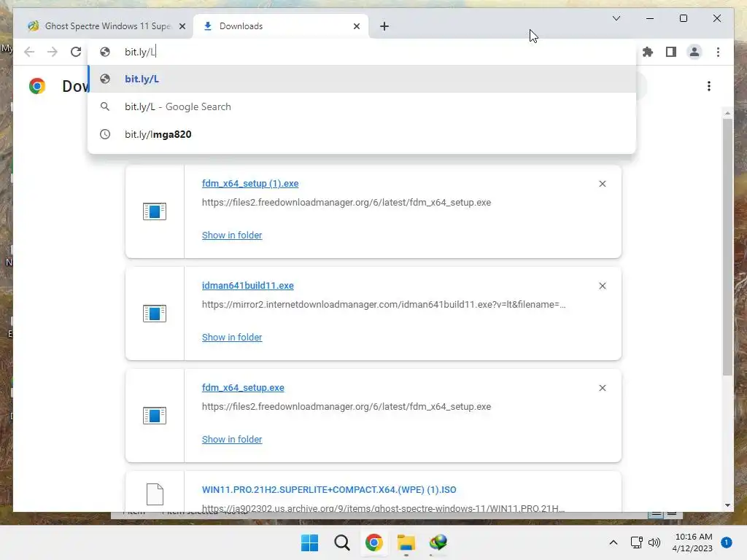Show fdm_x64_setup (1).exe in folder
The height and width of the screenshot is (560, 747).
tap(232, 236)
